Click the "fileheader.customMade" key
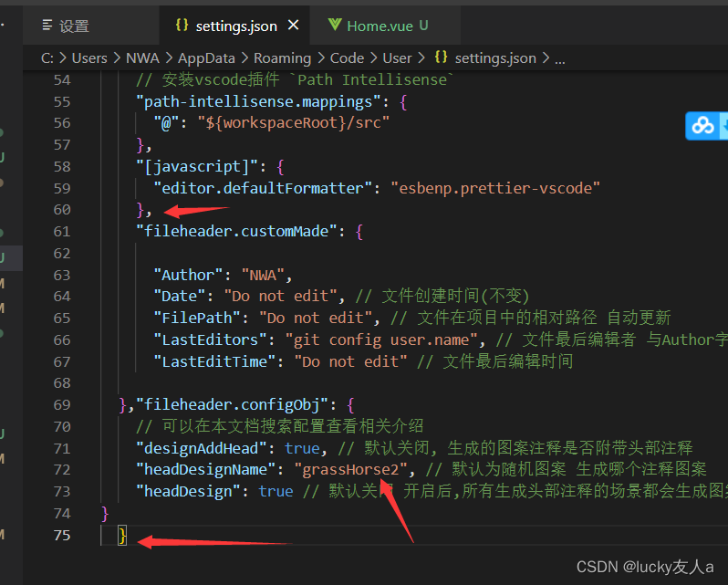The width and height of the screenshot is (728, 585). coord(236,231)
